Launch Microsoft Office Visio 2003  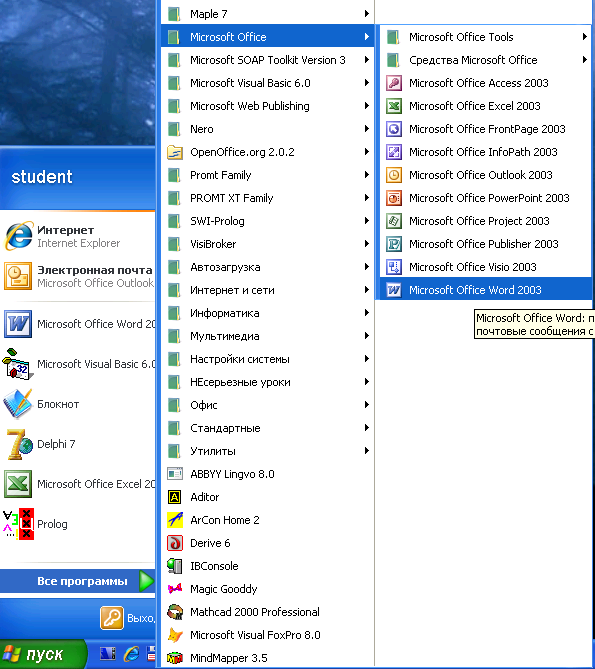tap(485, 267)
